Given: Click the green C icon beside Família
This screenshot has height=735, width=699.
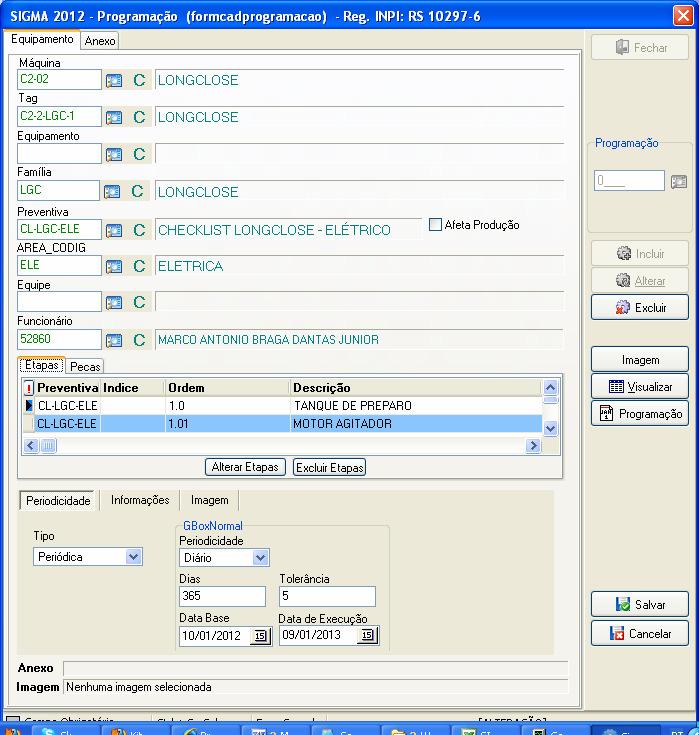Looking at the screenshot, I should 137,191.
